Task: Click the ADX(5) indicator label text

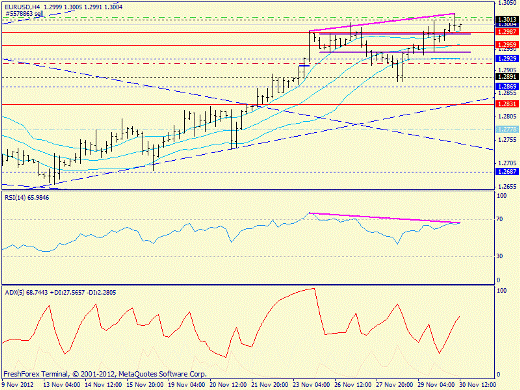Action: 60,293
